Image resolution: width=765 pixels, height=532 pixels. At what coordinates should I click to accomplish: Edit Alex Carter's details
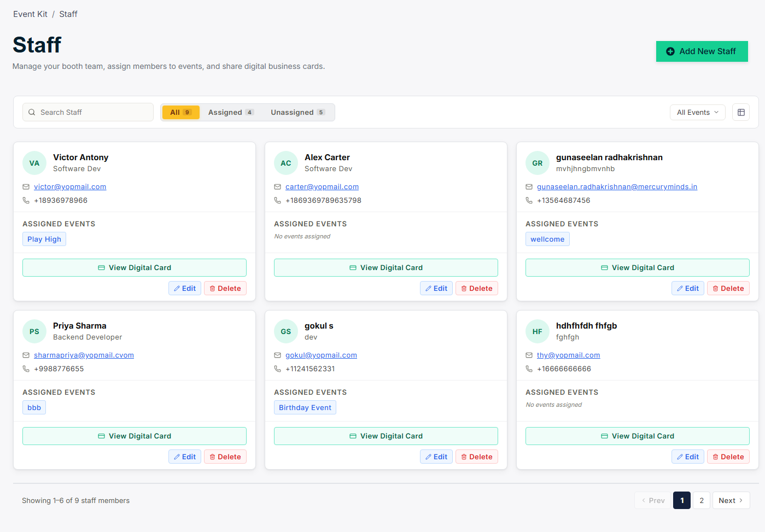pyautogui.click(x=436, y=288)
